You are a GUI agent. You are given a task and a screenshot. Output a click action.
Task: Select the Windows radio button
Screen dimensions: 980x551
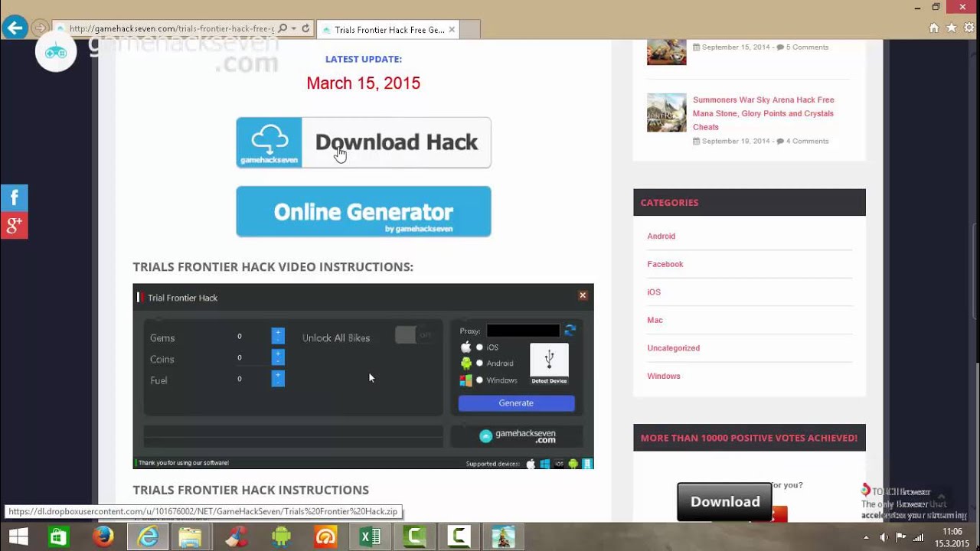click(480, 380)
